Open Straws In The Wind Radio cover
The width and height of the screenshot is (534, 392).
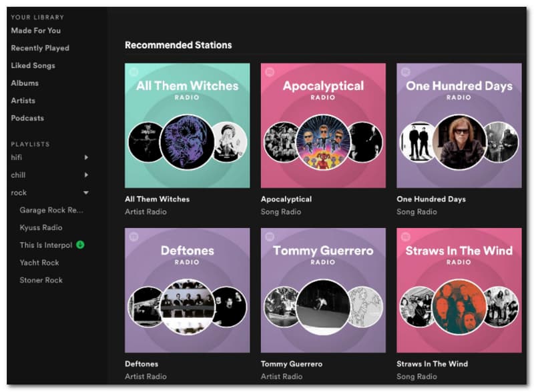tap(459, 290)
